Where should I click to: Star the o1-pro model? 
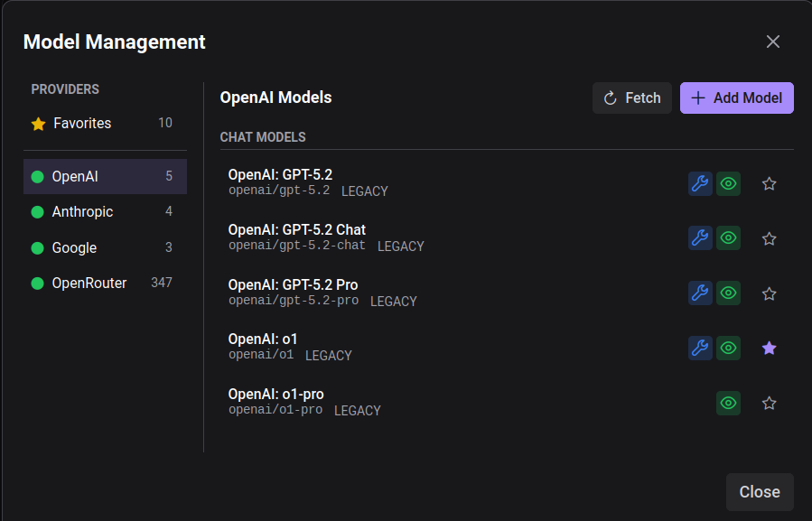(x=769, y=403)
